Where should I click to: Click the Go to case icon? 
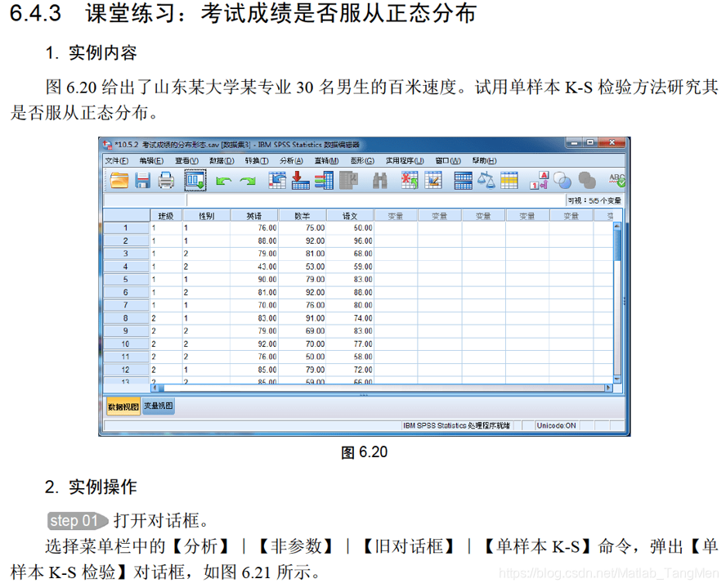277,180
